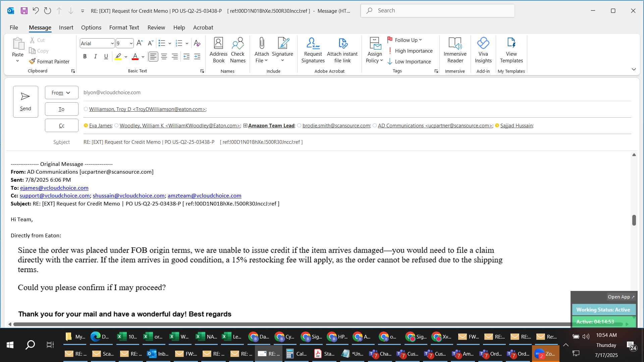Toggle numbered list formatting
644x362 pixels.
coord(179,43)
